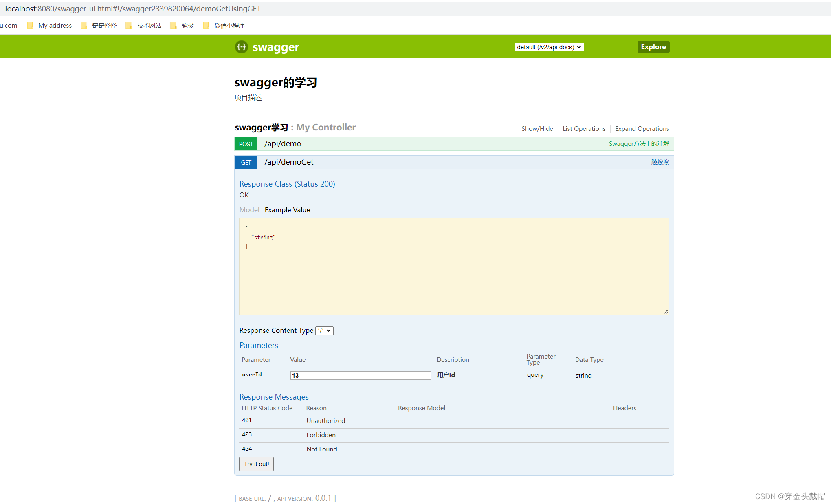Click the green POST method badge
The width and height of the screenshot is (831, 504).
[x=246, y=143]
